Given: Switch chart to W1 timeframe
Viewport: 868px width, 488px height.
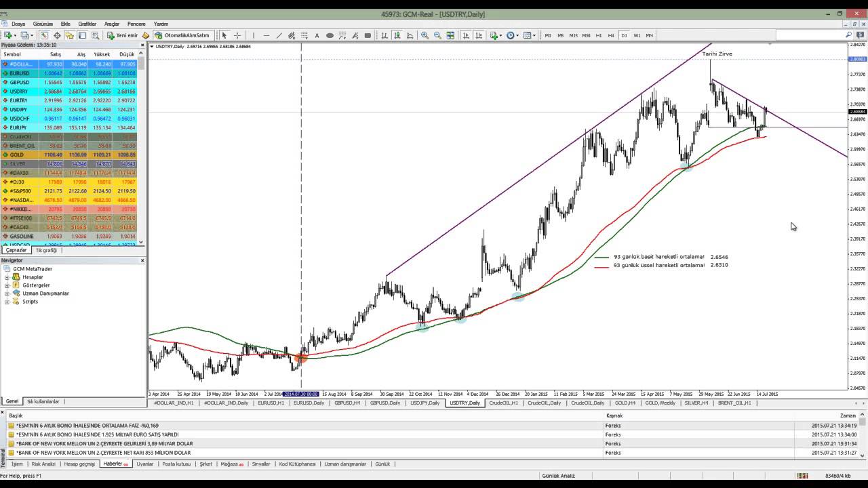Looking at the screenshot, I should pos(637,35).
